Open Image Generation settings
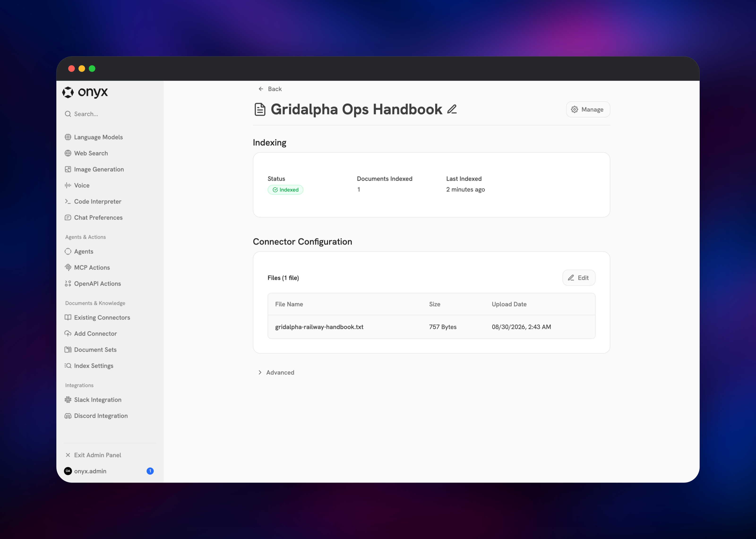This screenshot has height=539, width=756. click(110, 169)
